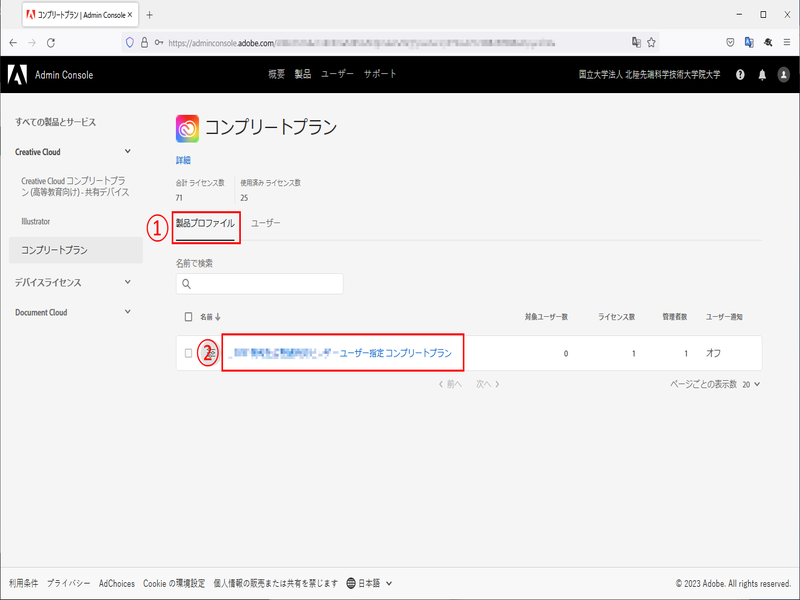Open the 製品 menu in top navigation
The width and height of the screenshot is (800, 600).
(303, 75)
